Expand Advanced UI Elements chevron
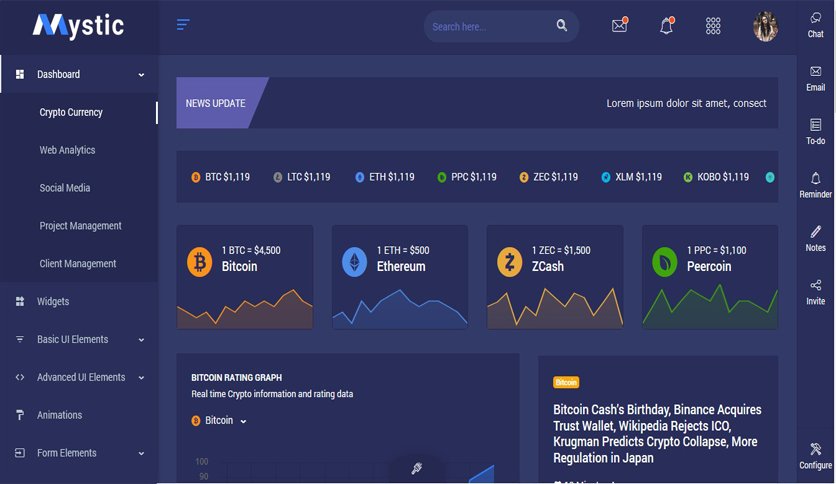The height and width of the screenshot is (484, 836). pos(141,377)
